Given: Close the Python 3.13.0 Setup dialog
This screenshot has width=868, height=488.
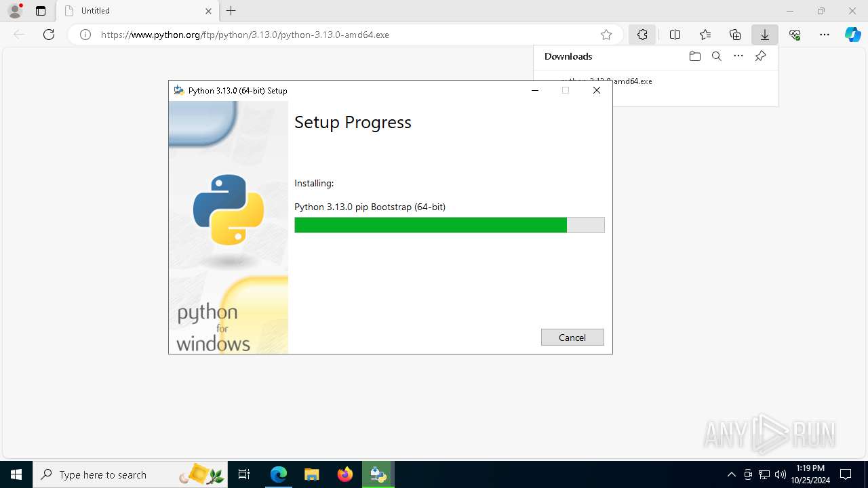Looking at the screenshot, I should click(x=597, y=90).
